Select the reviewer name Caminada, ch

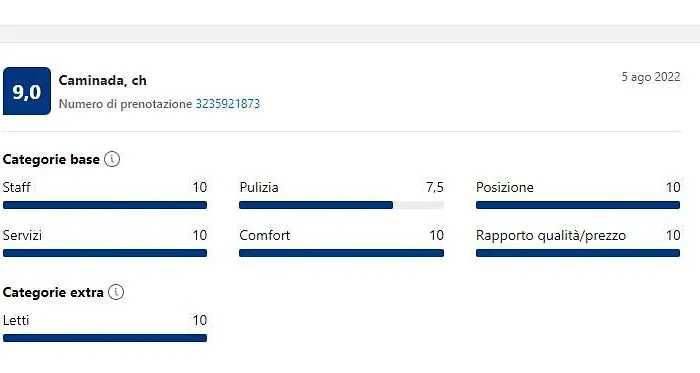[103, 80]
